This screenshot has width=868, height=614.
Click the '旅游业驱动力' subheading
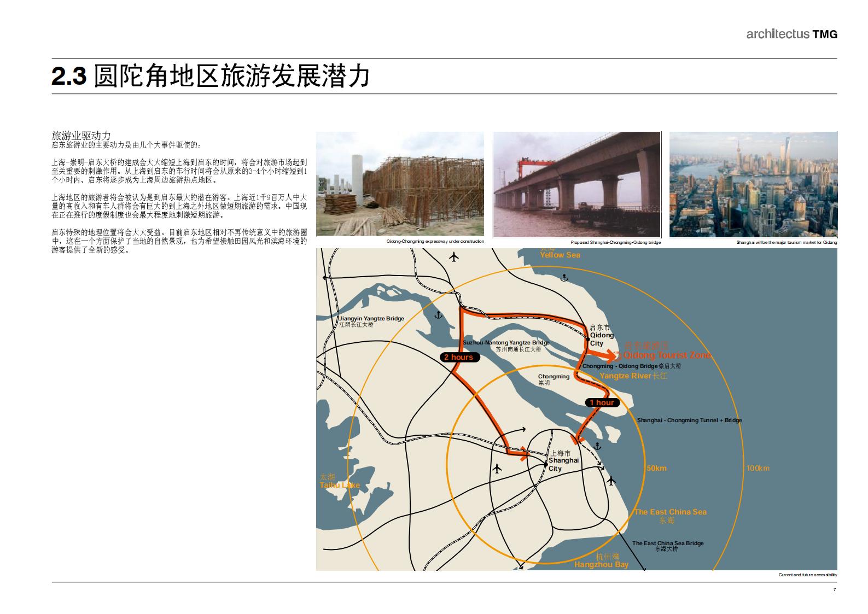pos(81,136)
